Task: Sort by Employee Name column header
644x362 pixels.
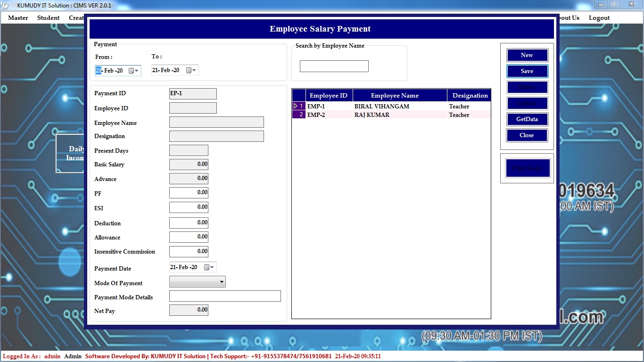Action: [395, 96]
